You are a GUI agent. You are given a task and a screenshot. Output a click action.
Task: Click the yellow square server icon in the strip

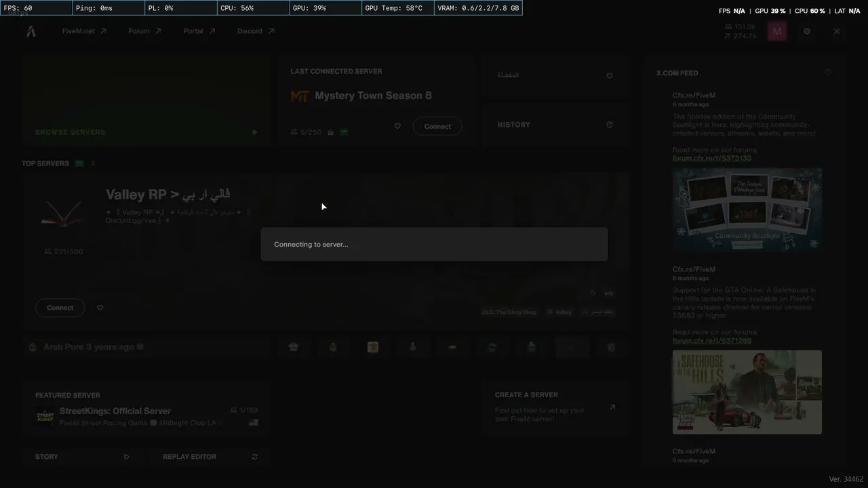pyautogui.click(x=372, y=347)
